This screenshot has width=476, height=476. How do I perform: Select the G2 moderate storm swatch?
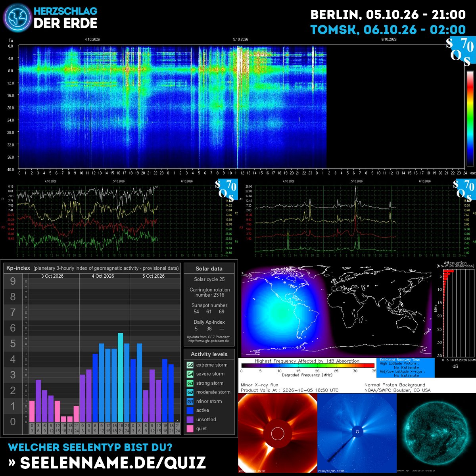pos(190,392)
